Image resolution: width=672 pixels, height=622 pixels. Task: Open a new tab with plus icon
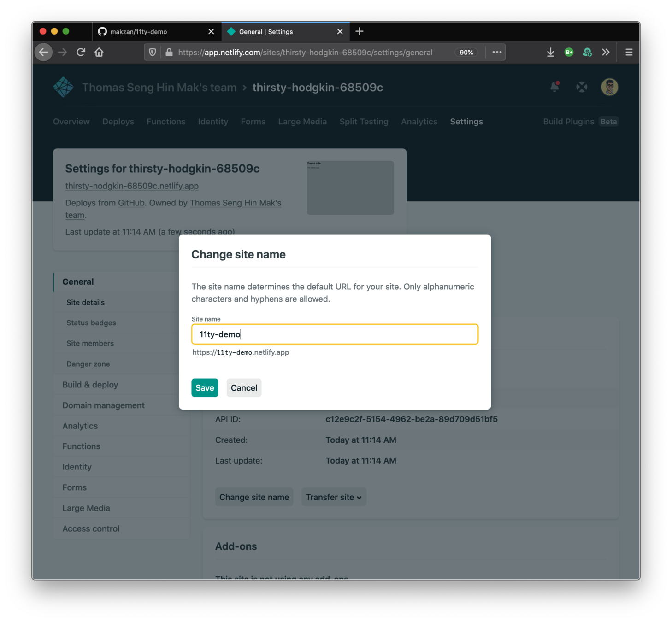pos(360,31)
